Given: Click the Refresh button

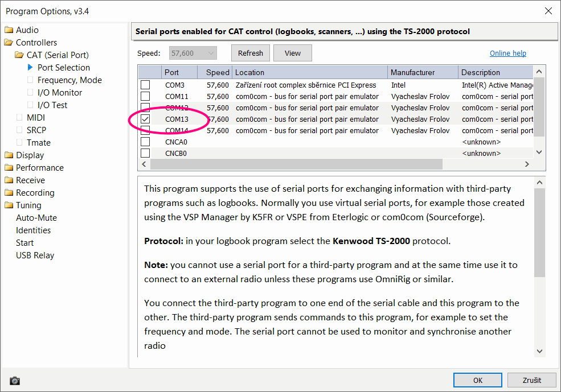Looking at the screenshot, I should click(x=251, y=53).
